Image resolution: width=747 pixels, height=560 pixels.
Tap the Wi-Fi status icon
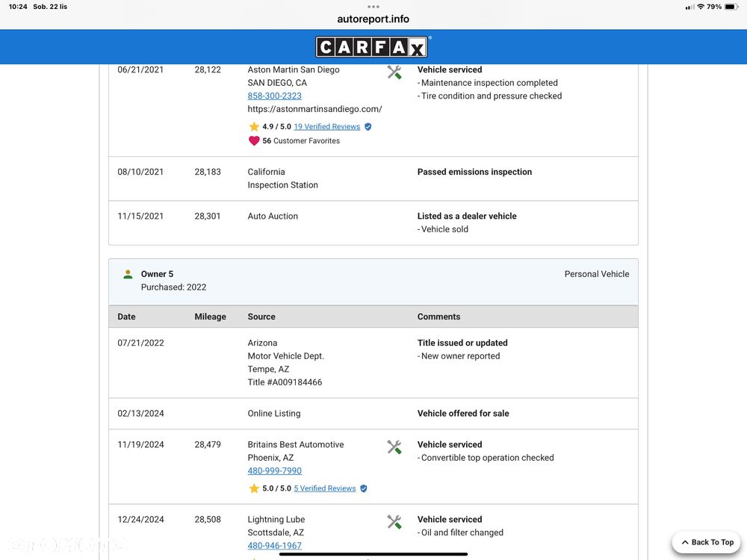click(x=700, y=7)
